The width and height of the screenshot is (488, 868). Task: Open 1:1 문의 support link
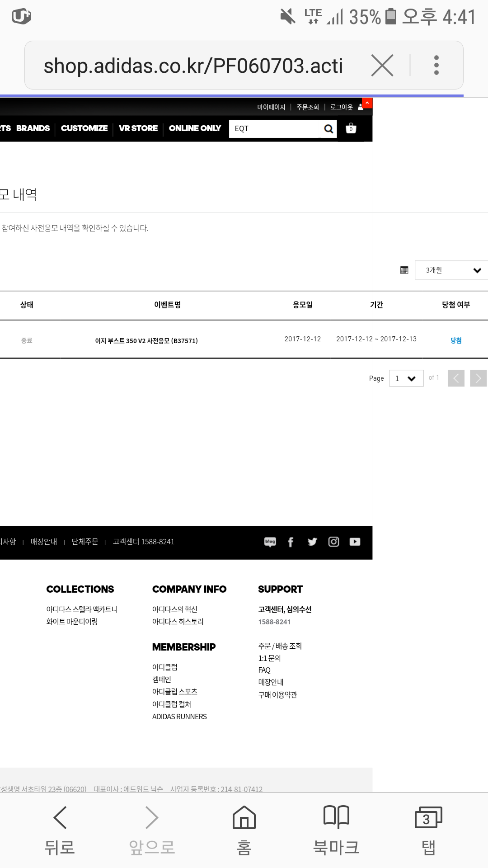pos(270,658)
